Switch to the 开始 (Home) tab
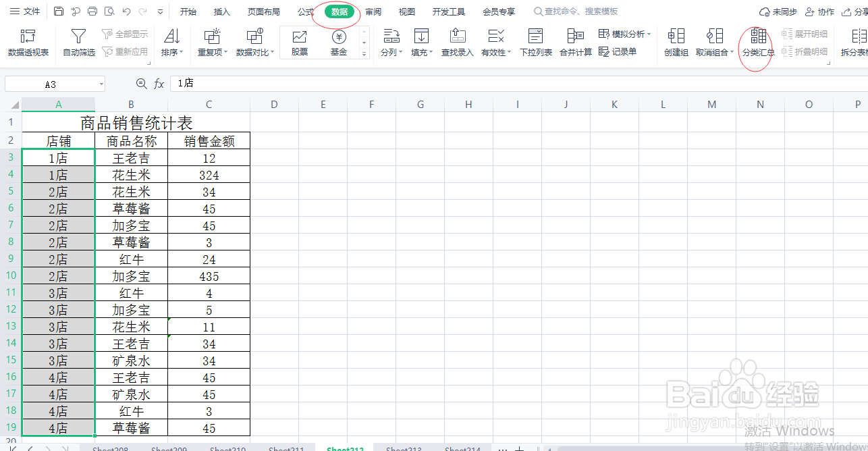The image size is (868, 451). [x=188, y=12]
